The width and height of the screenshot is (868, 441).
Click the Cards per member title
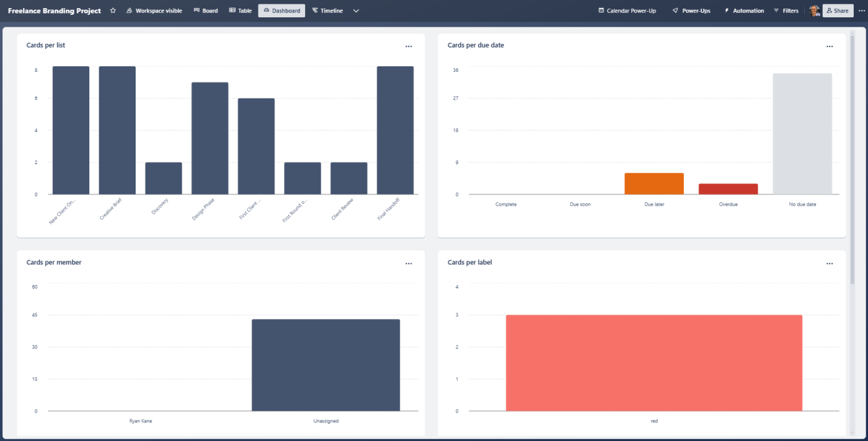tap(54, 262)
